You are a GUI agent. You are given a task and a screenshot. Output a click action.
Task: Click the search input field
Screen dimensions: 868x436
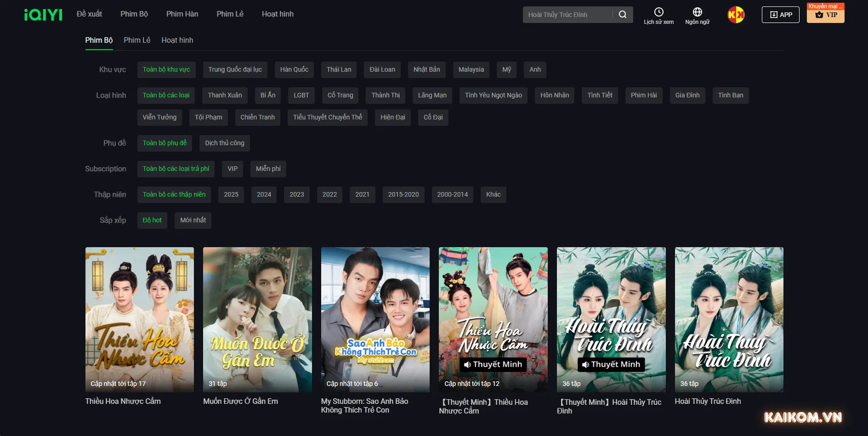click(x=568, y=15)
